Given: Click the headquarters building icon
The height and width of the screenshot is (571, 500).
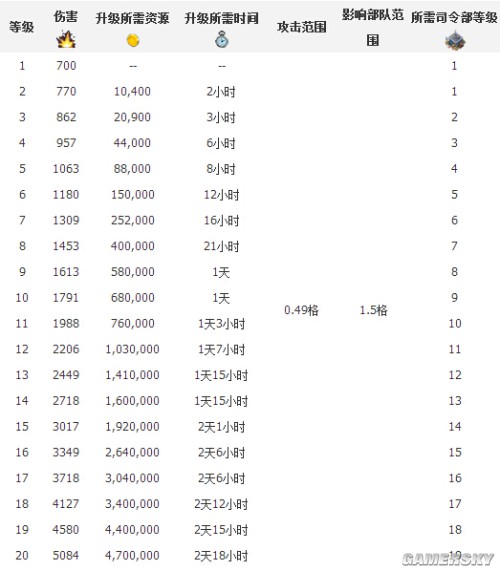Looking at the screenshot, I should click(x=454, y=40).
